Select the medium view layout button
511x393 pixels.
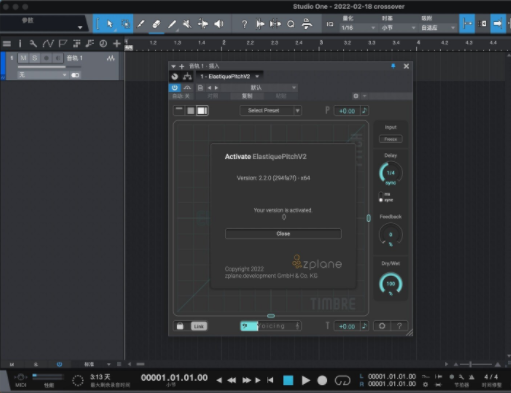pos(191,110)
